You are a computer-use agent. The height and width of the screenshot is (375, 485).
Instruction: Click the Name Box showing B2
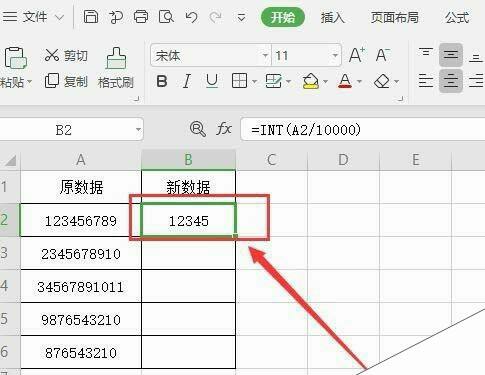[64, 130]
